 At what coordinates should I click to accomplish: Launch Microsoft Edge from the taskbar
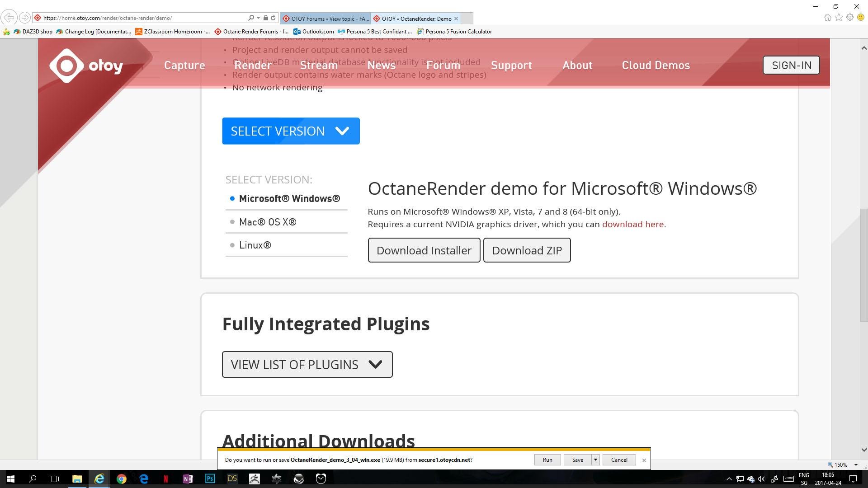click(144, 479)
